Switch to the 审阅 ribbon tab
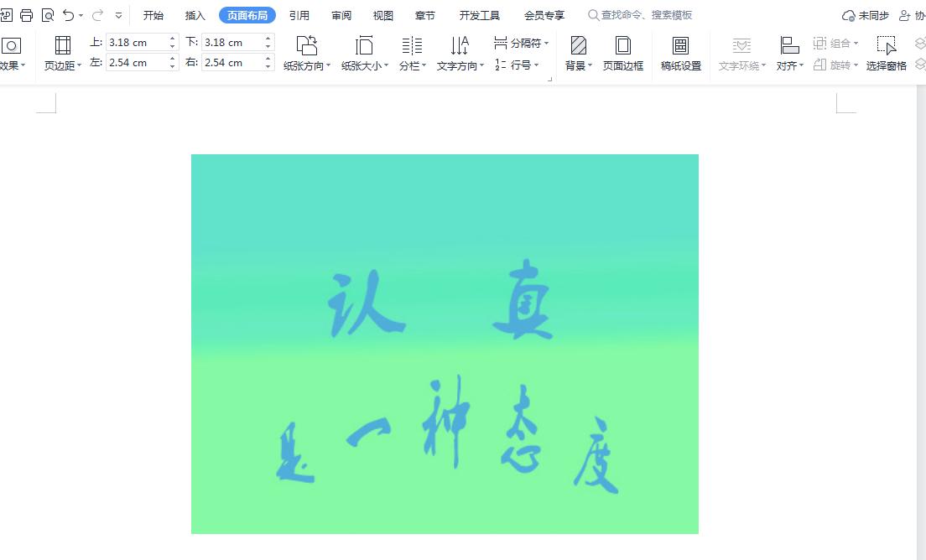This screenshot has width=926, height=560. point(341,14)
